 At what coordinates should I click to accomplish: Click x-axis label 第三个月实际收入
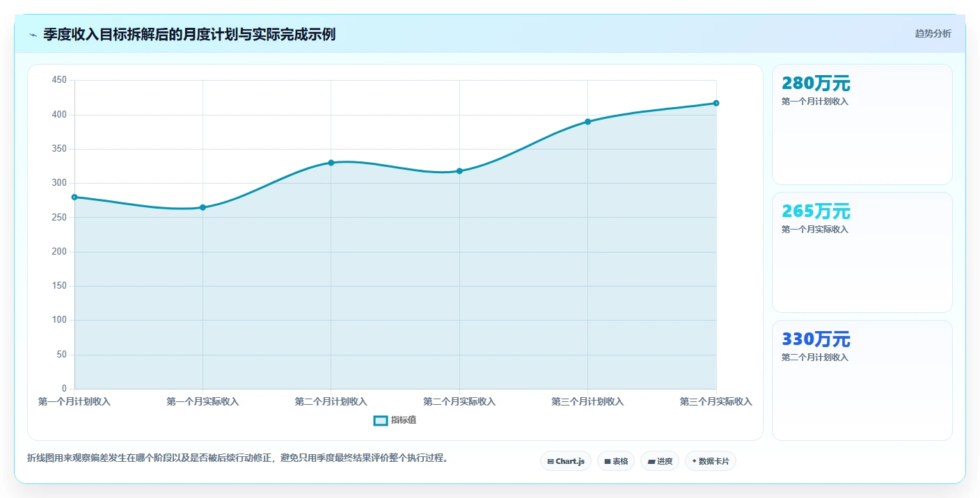(716, 401)
